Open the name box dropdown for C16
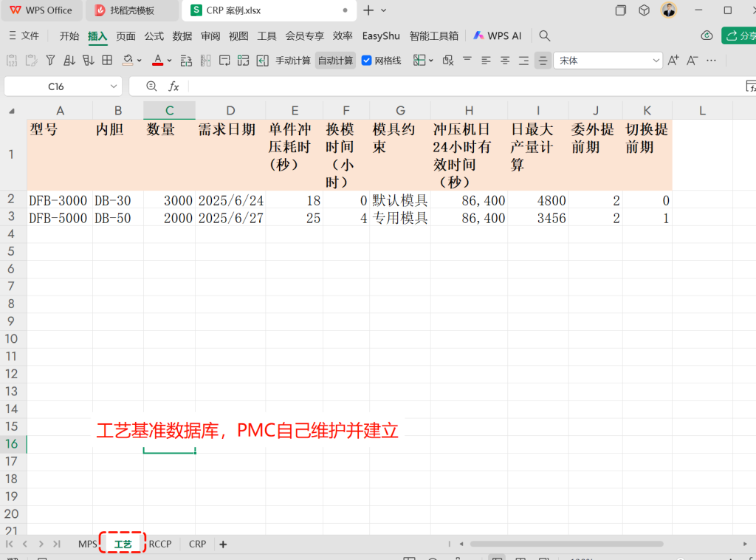Image resolution: width=756 pixels, height=560 pixels. click(114, 86)
